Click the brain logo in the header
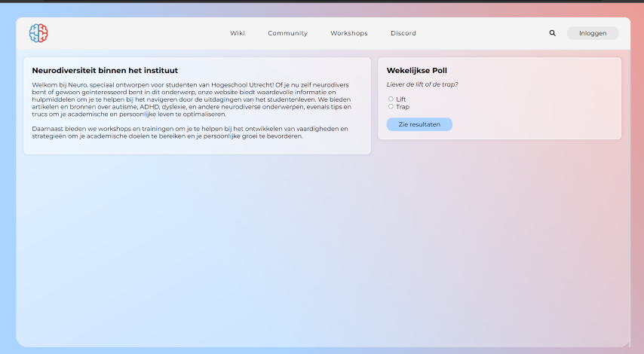The image size is (644, 354). point(38,33)
